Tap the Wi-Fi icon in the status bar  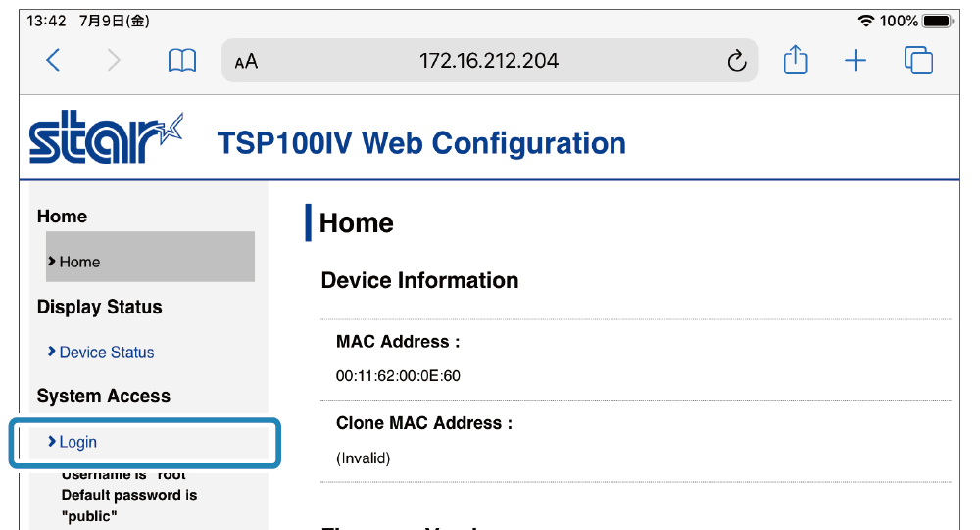pyautogui.click(x=865, y=21)
